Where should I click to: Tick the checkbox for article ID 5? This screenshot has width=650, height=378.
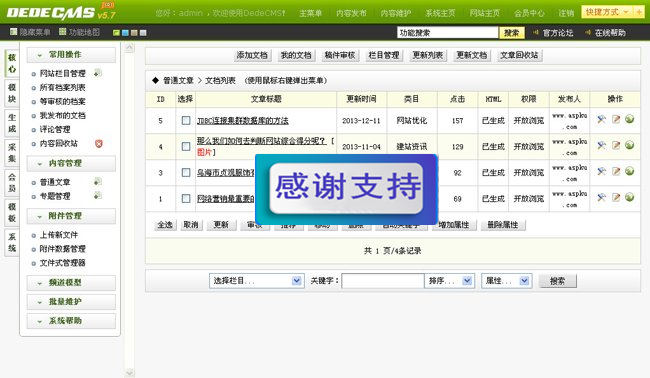point(186,120)
